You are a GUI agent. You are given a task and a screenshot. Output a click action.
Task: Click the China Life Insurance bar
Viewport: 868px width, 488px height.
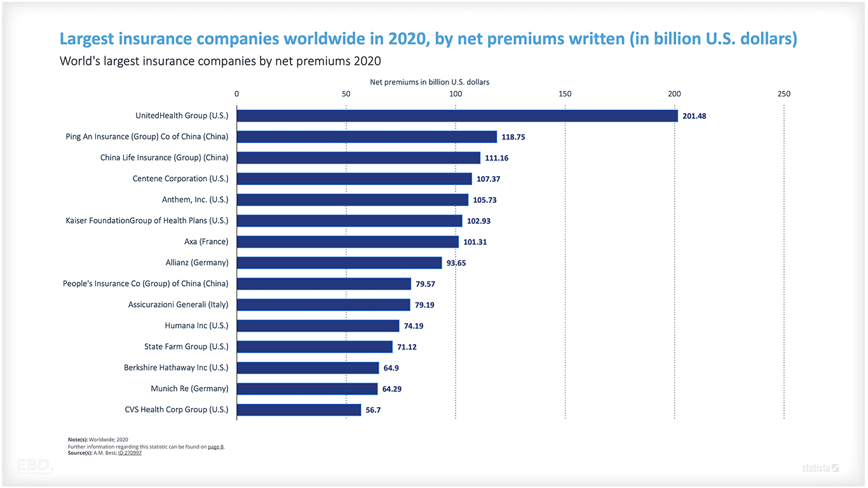point(358,158)
